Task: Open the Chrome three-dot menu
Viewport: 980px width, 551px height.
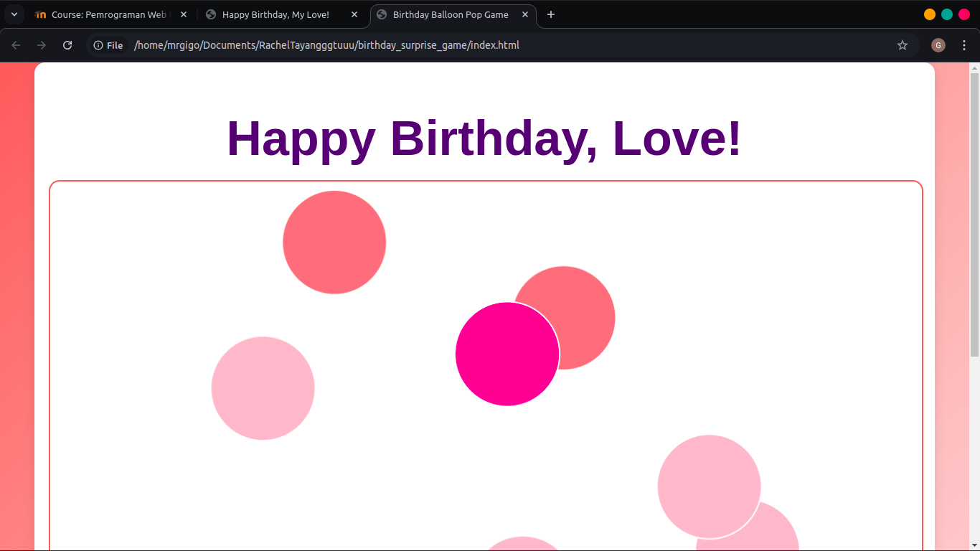Action: [x=964, y=45]
